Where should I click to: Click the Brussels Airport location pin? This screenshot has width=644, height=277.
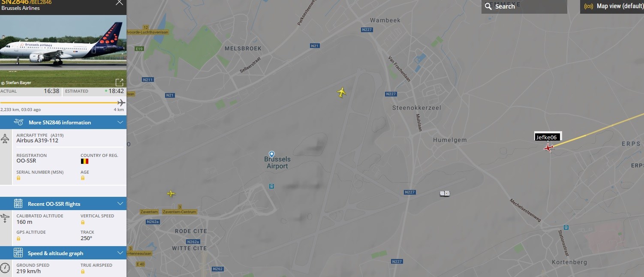pos(271,154)
